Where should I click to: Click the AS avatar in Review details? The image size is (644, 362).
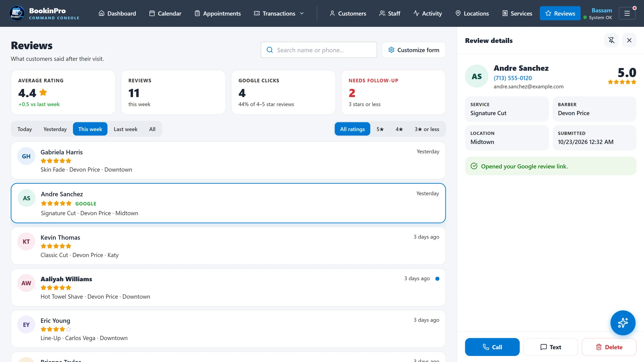coord(477,76)
